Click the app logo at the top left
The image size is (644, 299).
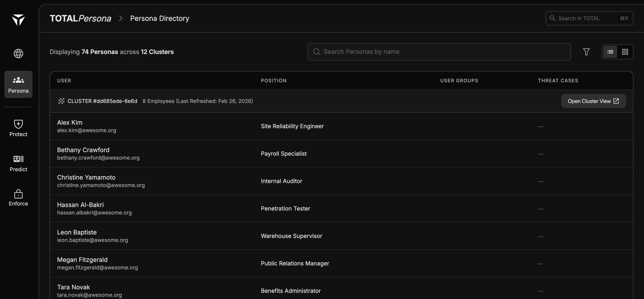(x=18, y=20)
